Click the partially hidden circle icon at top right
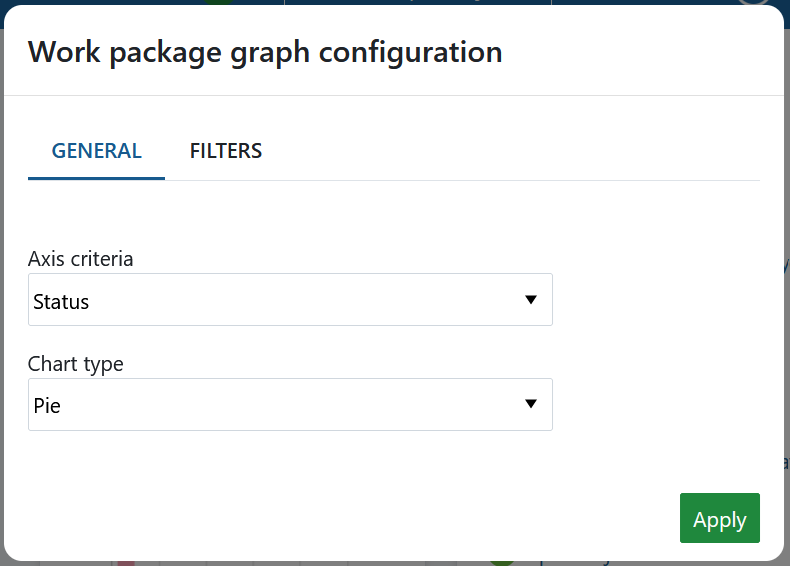The width and height of the screenshot is (790, 566). coord(752,2)
